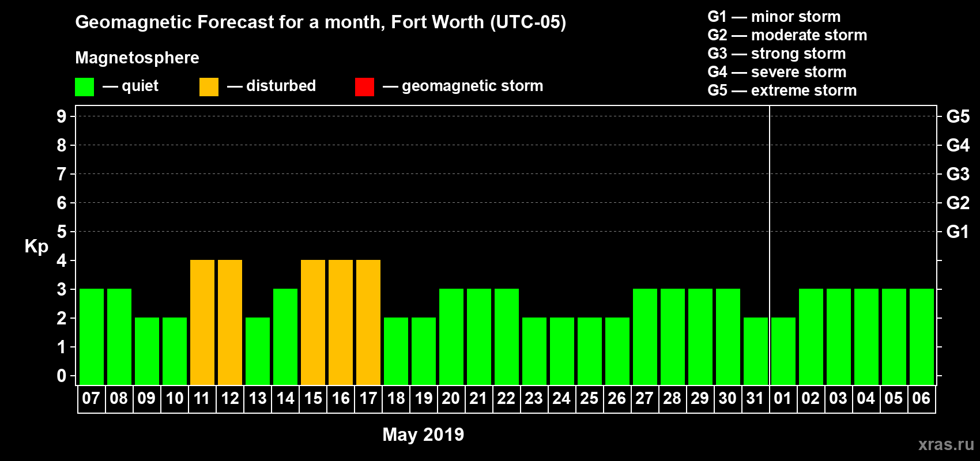Click the G1 right-axis label
This screenshot has height=461, width=980.
(x=958, y=232)
